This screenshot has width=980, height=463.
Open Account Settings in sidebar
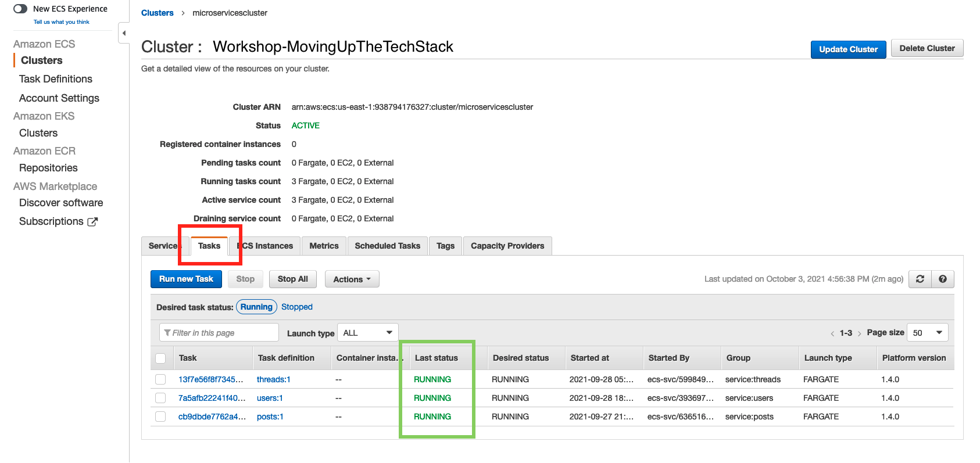[x=59, y=98]
